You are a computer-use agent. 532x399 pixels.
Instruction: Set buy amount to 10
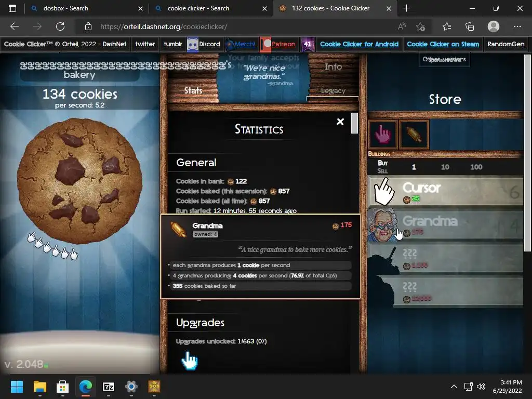point(445,167)
